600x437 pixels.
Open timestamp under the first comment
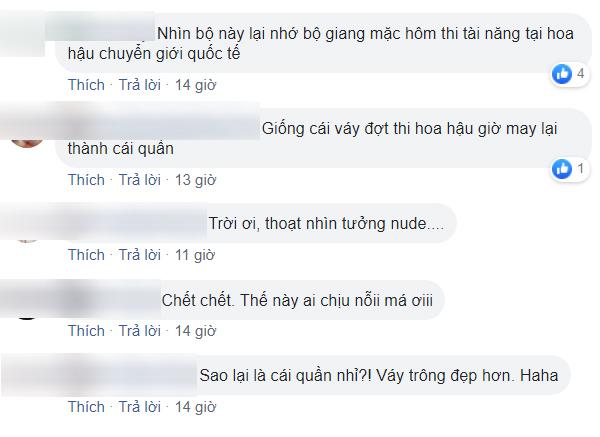pyautogui.click(x=195, y=85)
